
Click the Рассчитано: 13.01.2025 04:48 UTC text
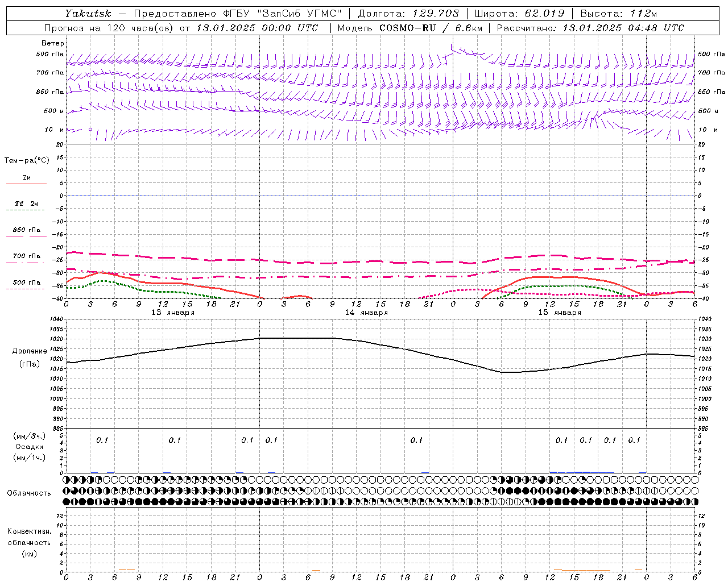590,28
